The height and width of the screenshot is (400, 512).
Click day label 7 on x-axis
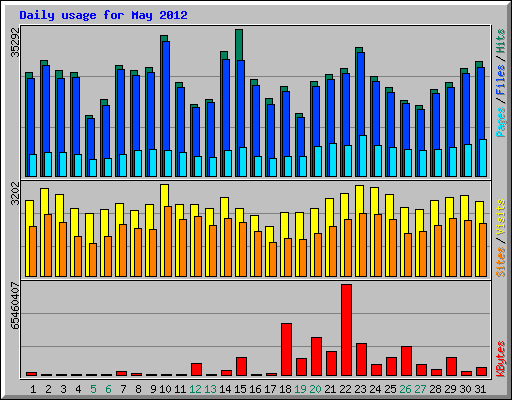pos(123,389)
